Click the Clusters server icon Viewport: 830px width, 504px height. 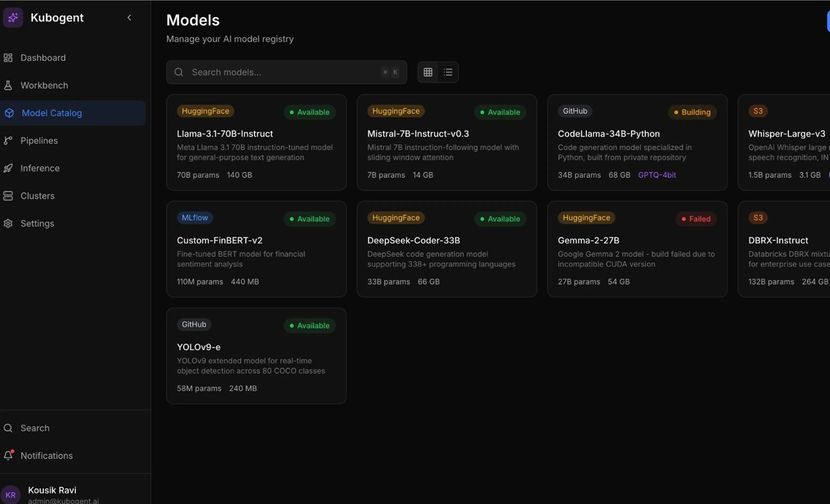click(x=8, y=196)
